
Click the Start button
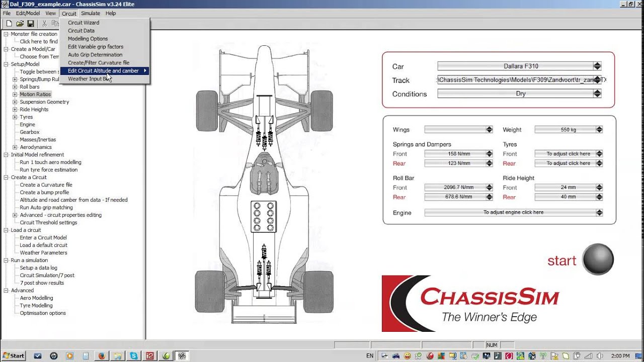(13, 355)
